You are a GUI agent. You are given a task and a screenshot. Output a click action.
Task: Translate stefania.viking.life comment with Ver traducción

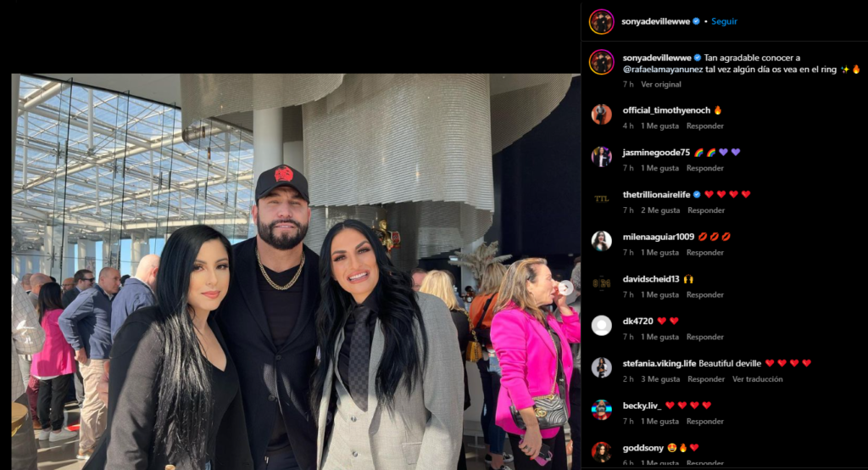click(x=757, y=379)
